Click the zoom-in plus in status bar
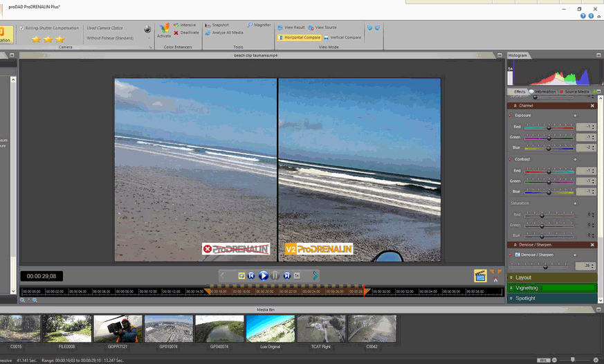This screenshot has height=364, width=604. [596, 360]
